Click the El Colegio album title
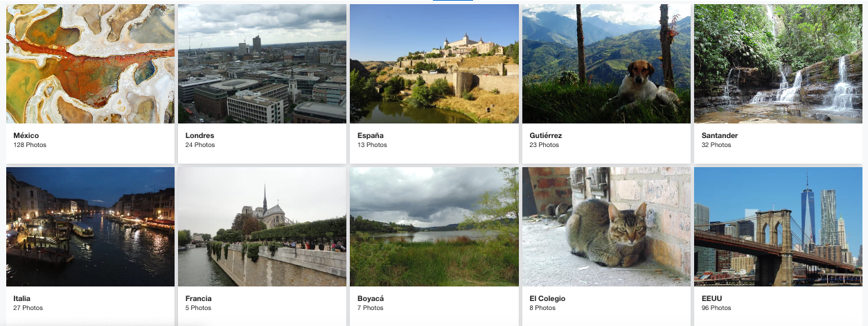Screen dimensions: 868x326 pyautogui.click(x=547, y=298)
